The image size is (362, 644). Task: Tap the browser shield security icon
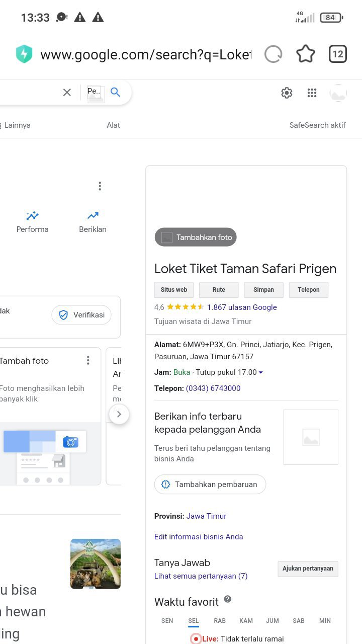(x=24, y=54)
